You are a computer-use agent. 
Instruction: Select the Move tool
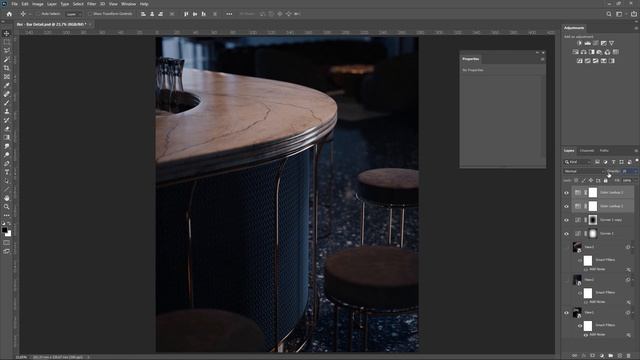(x=7, y=33)
